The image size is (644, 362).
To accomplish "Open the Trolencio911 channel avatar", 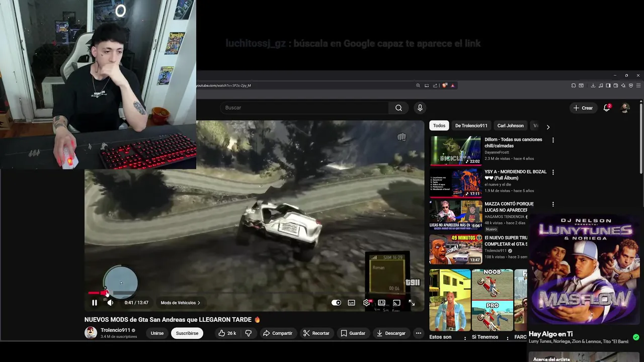I will click(91, 333).
